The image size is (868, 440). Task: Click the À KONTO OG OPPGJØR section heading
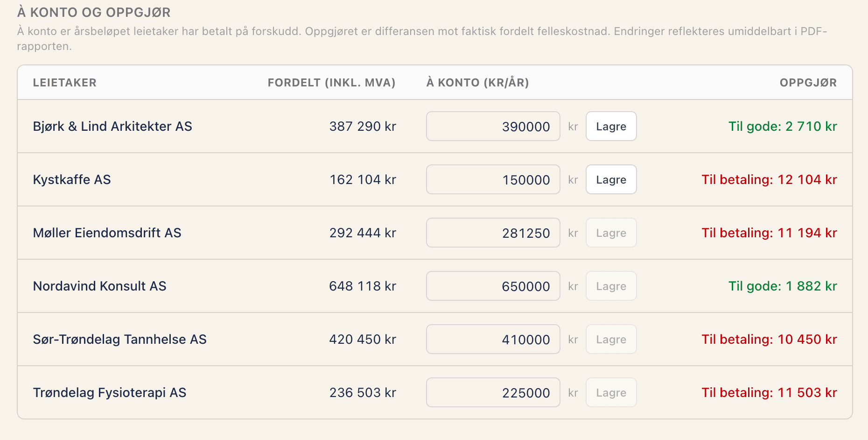tap(94, 12)
